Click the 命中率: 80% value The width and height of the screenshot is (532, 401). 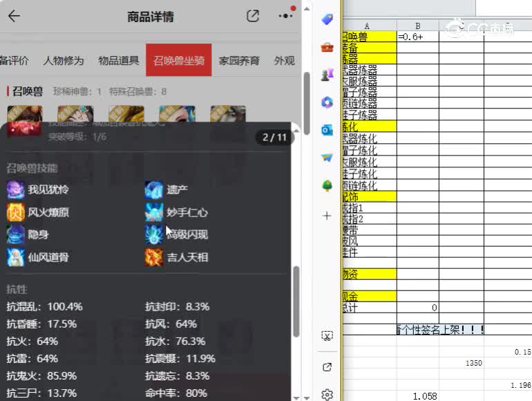(175, 393)
